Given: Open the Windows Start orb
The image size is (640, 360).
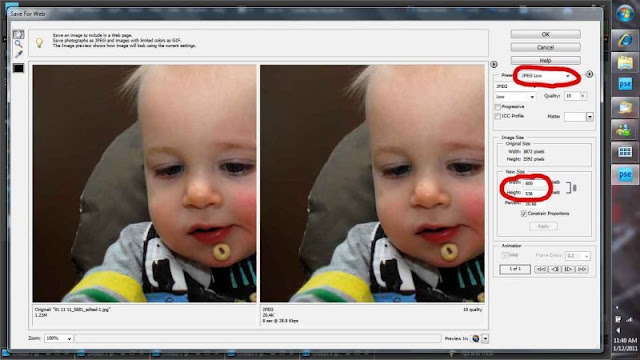Looking at the screenshot, I should point(625,14).
